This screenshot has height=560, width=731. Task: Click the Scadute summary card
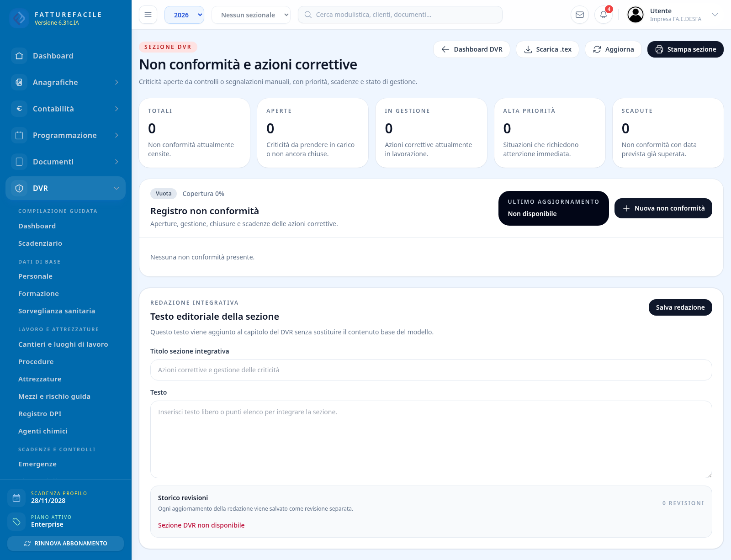point(668,133)
